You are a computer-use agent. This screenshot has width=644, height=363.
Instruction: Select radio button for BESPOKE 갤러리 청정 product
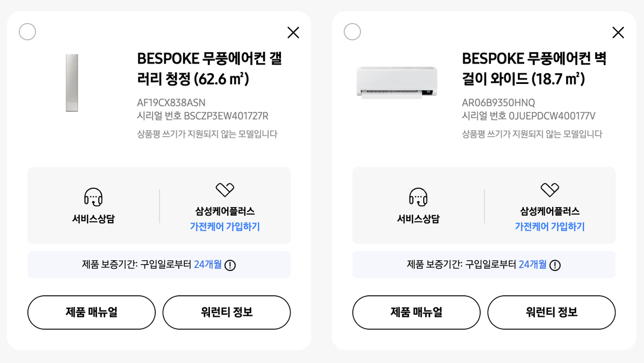(x=27, y=32)
